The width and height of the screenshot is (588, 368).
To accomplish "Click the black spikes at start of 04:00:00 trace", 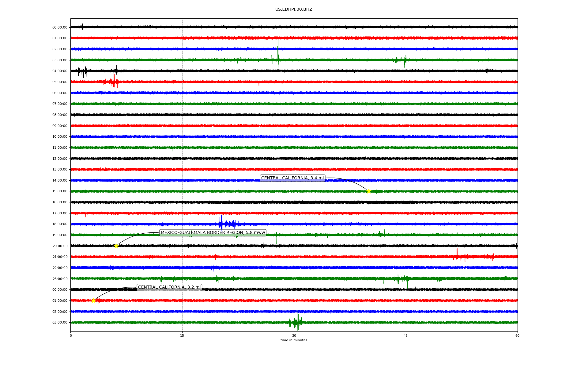I will coord(83,71).
